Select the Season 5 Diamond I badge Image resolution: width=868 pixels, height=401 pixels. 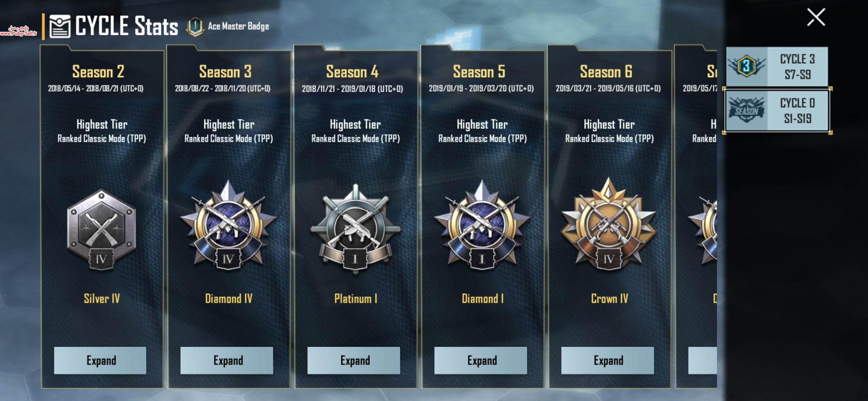(x=482, y=224)
